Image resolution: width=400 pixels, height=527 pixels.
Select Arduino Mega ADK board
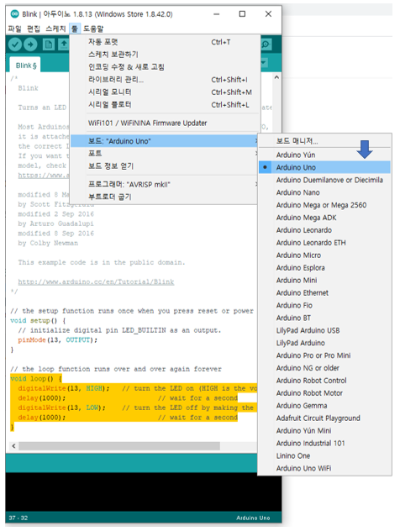tap(324, 217)
